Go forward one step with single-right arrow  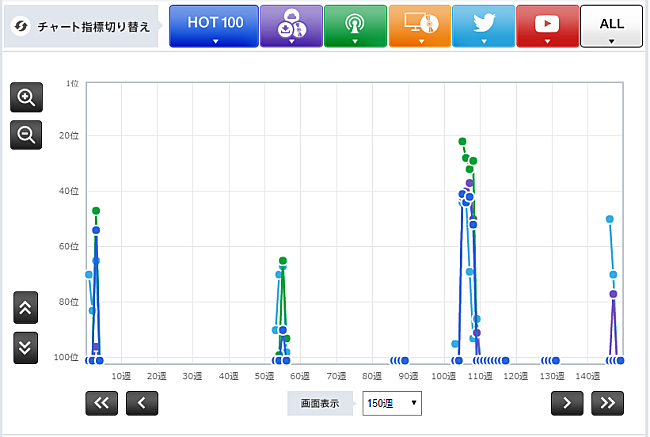[568, 403]
